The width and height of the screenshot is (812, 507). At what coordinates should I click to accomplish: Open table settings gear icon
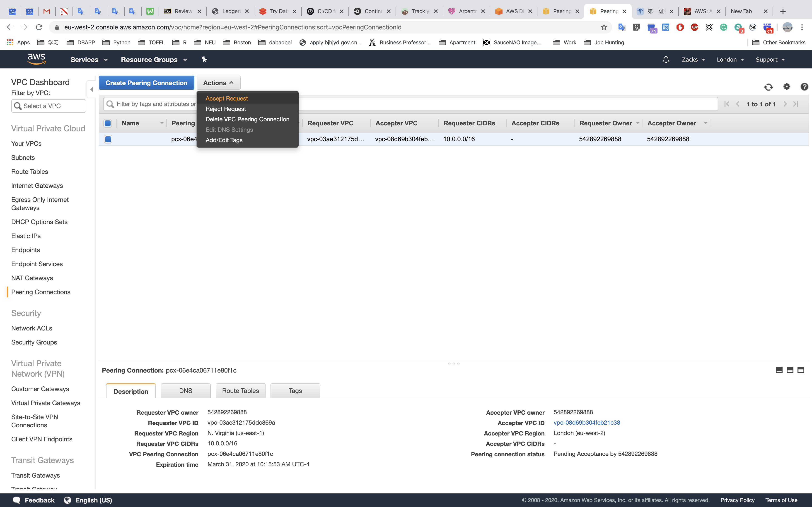coord(786,87)
